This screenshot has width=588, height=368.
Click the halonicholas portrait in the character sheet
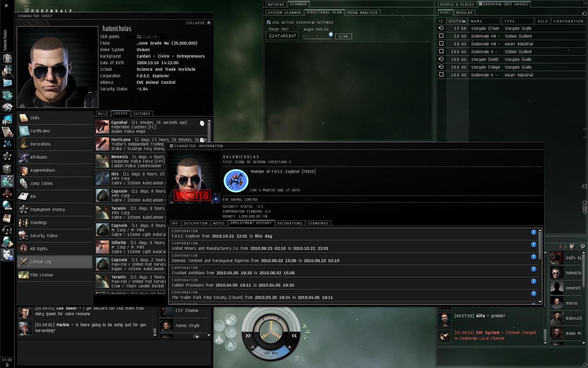click(x=58, y=67)
